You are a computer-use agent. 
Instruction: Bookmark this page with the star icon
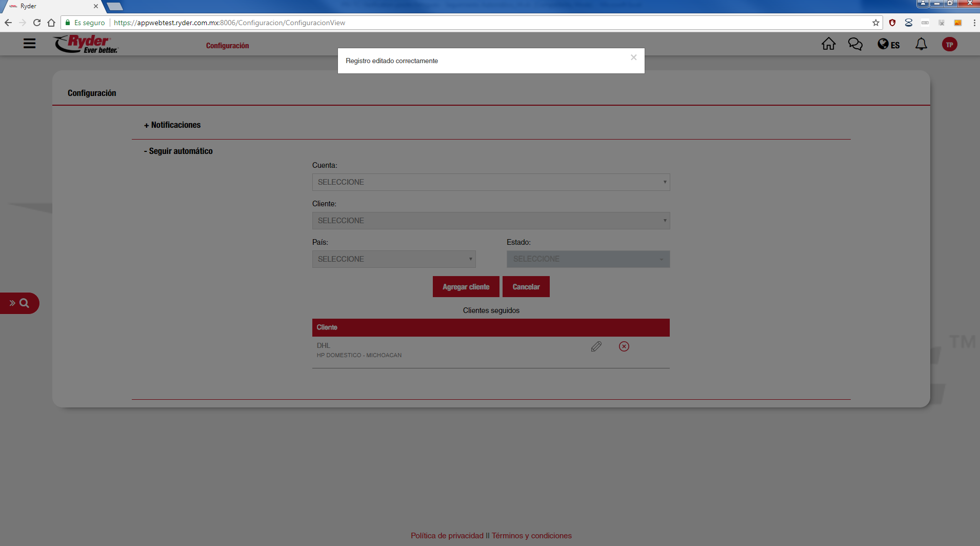point(875,23)
